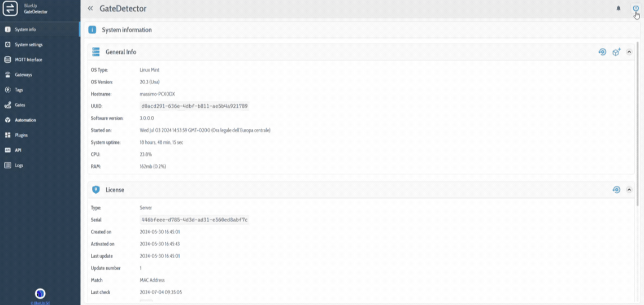Navigate to the Gates page
The image size is (644, 305).
20,105
